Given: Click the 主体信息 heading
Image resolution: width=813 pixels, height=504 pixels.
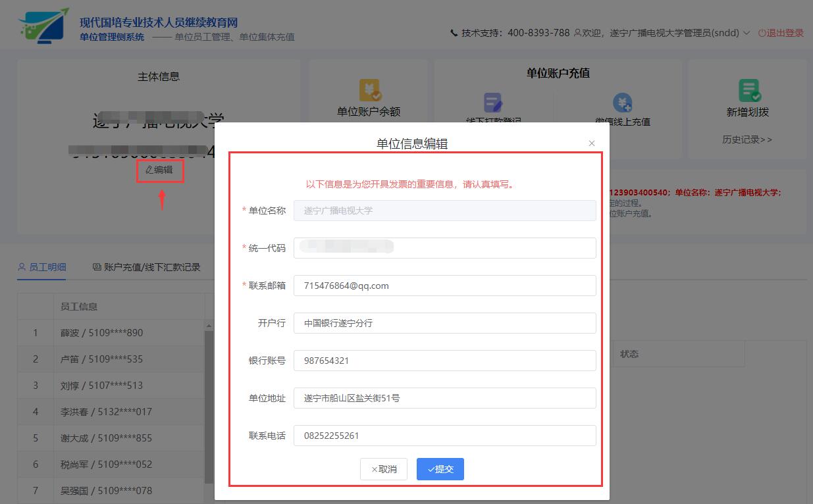Looking at the screenshot, I should pyautogui.click(x=159, y=76).
